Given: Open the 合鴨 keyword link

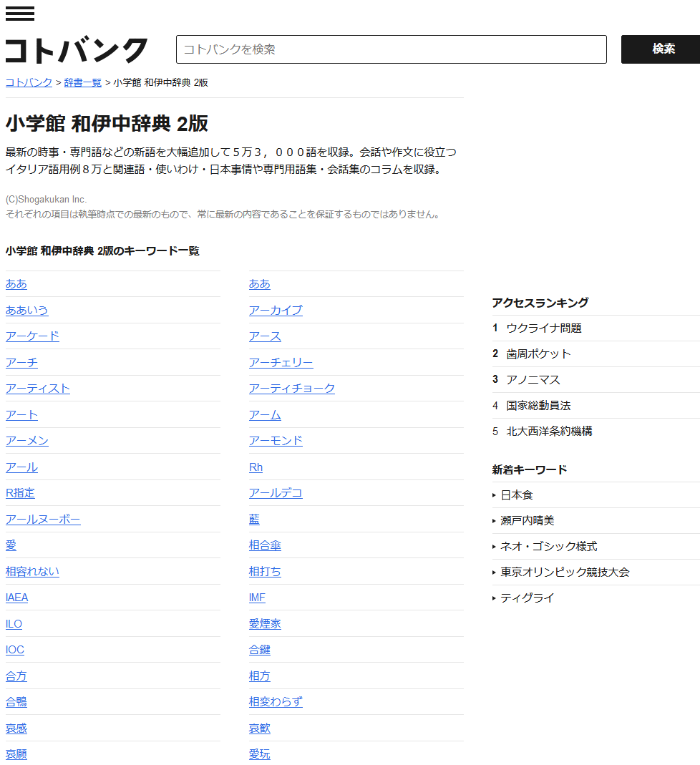Looking at the screenshot, I should pyautogui.click(x=16, y=702).
